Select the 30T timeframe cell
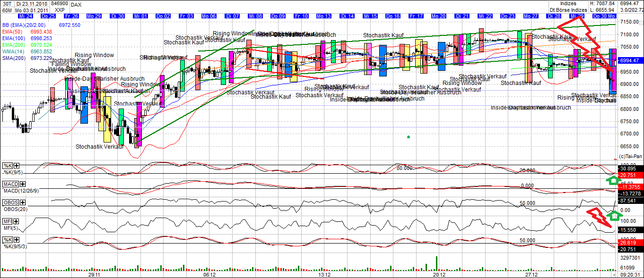This screenshot has height=278, width=644. [x=7, y=4]
